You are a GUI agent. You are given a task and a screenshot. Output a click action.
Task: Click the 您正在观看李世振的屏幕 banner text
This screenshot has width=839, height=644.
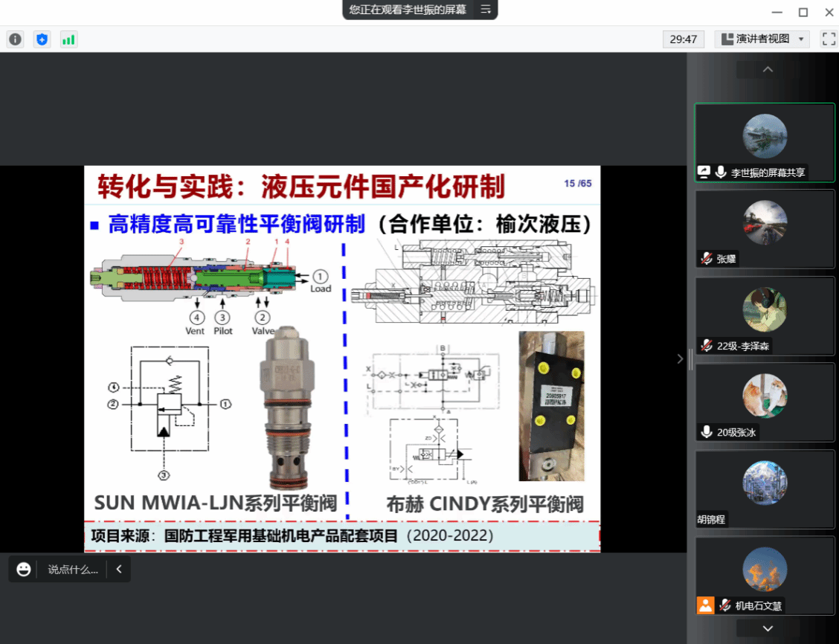pos(408,10)
